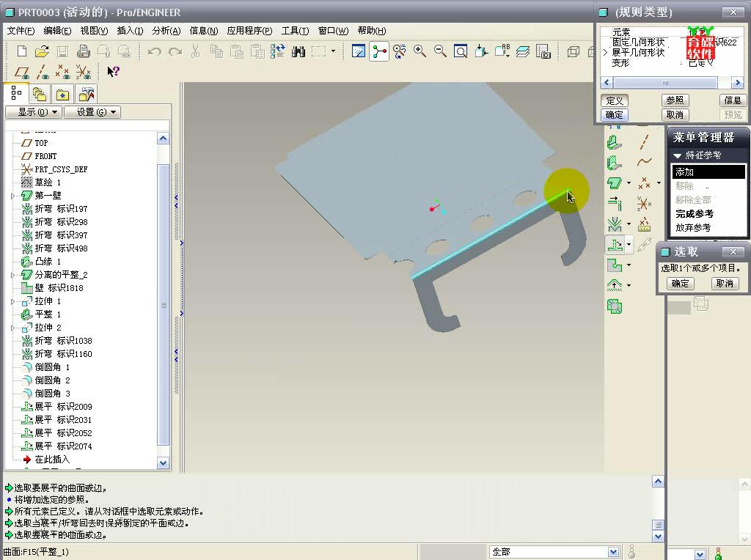Toggle coordinate system display visibility
Image resolution: width=751 pixels, height=560 pixels.
pyautogui.click(x=83, y=73)
